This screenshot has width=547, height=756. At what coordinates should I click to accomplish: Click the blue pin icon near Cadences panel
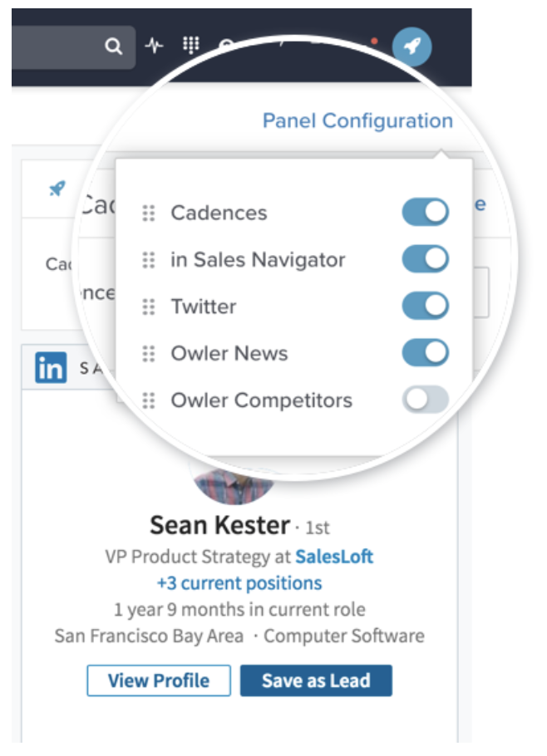pos(55,189)
